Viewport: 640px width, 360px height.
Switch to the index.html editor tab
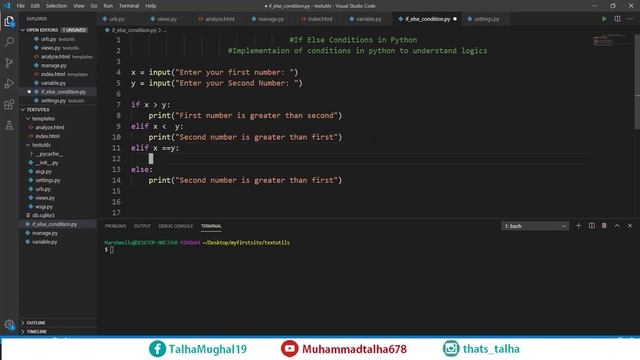[x=320, y=19]
